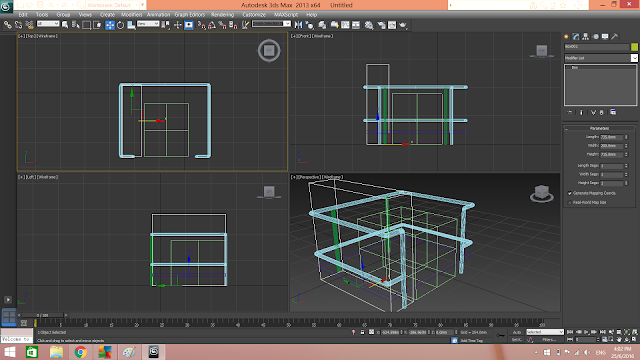Open the Group menu

click(63, 14)
